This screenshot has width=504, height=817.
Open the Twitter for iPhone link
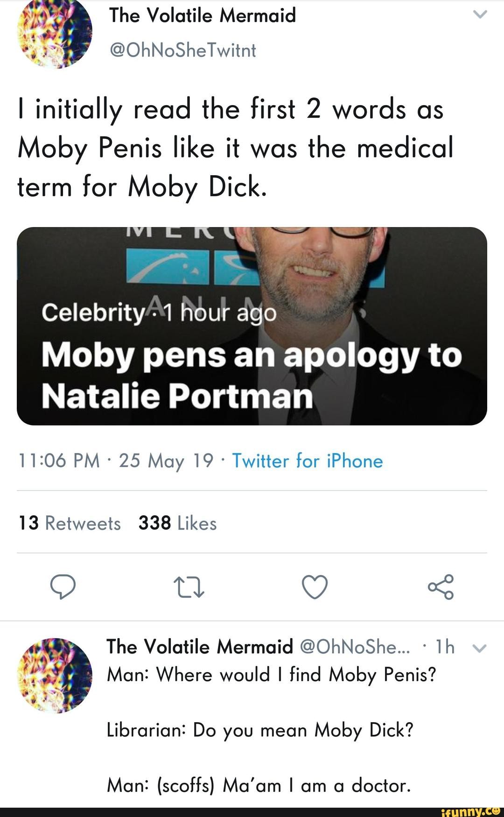point(308,461)
